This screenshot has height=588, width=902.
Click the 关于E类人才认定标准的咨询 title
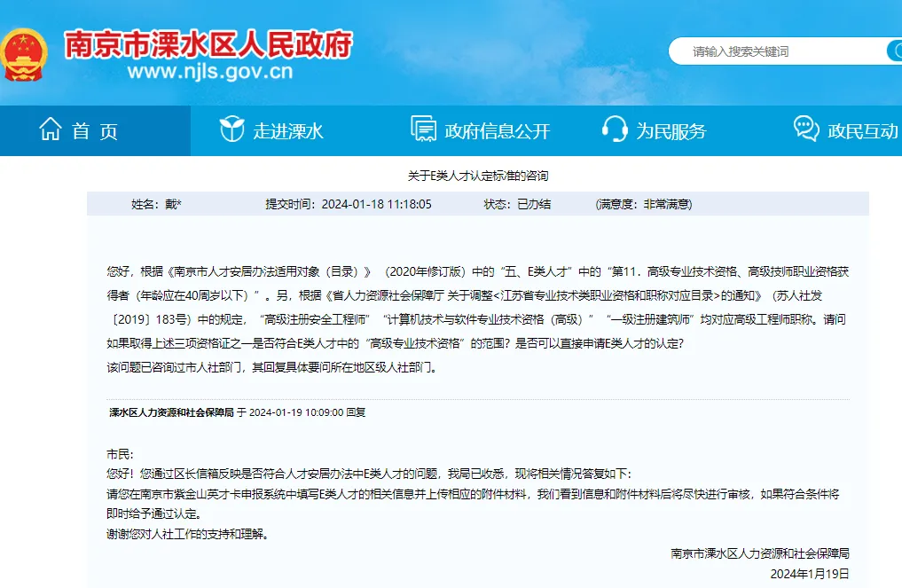480,176
